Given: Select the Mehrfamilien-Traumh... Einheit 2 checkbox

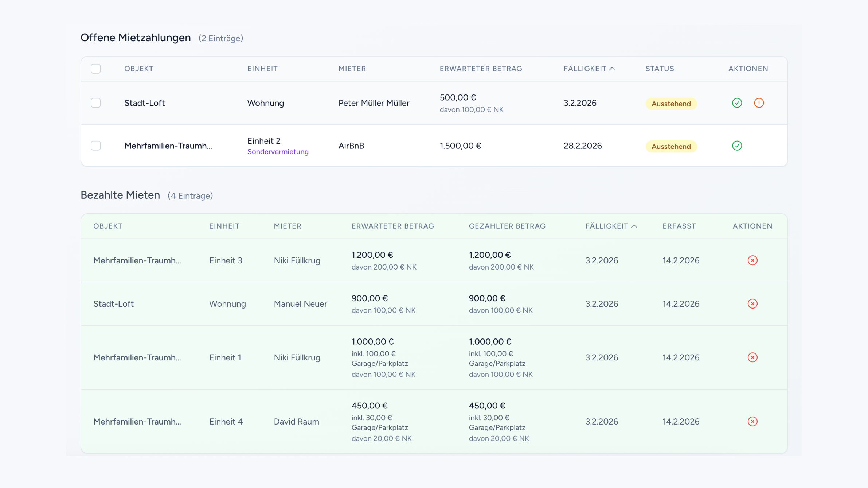Looking at the screenshot, I should point(96,146).
